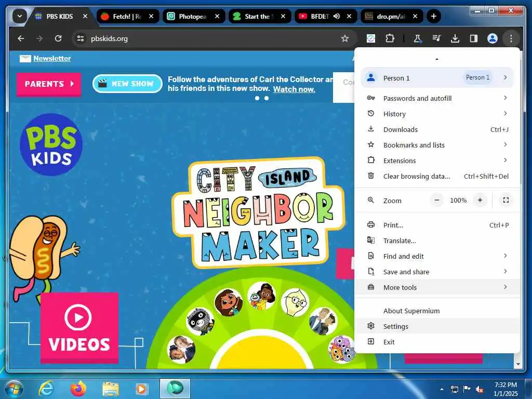532x399 pixels.
Task: Close the Photopea tab
Action: click(x=217, y=16)
